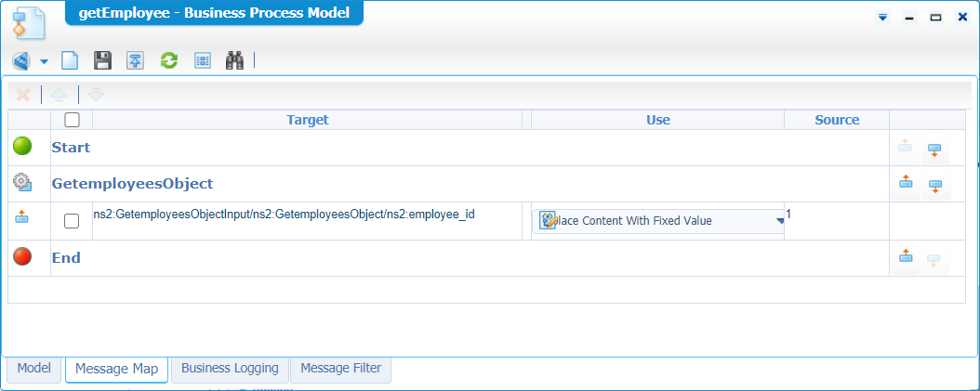Screen dimensions: 980x391
Task: Click the gear icon beside GetemployeesObject
Action: (22, 184)
